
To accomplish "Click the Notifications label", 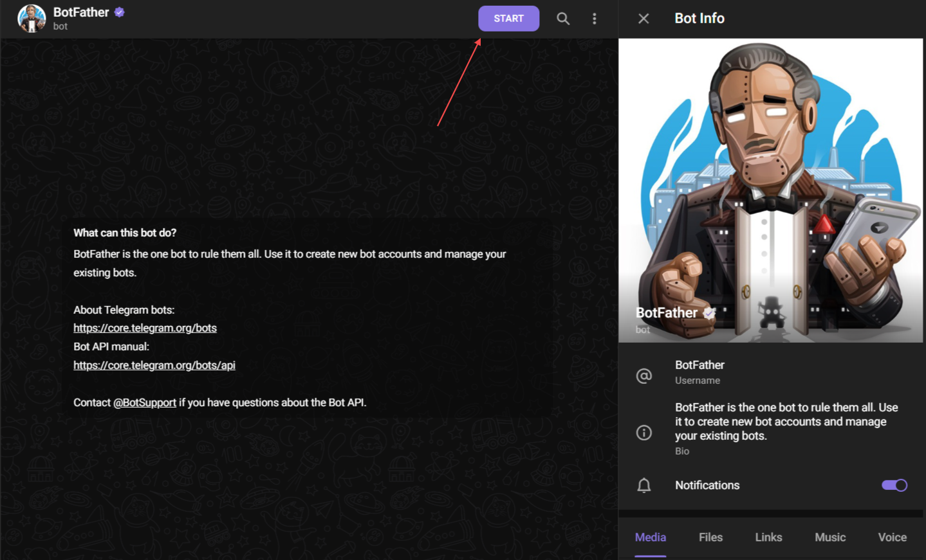I will click(707, 485).
